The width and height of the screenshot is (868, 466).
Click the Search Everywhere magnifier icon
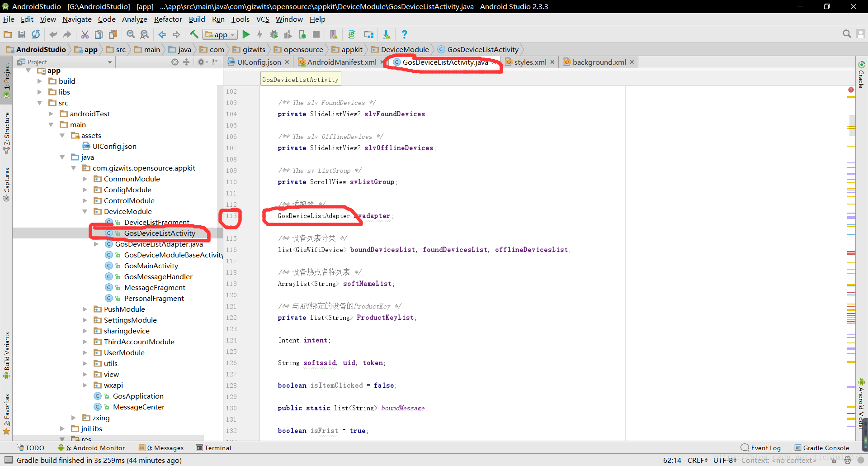click(847, 34)
